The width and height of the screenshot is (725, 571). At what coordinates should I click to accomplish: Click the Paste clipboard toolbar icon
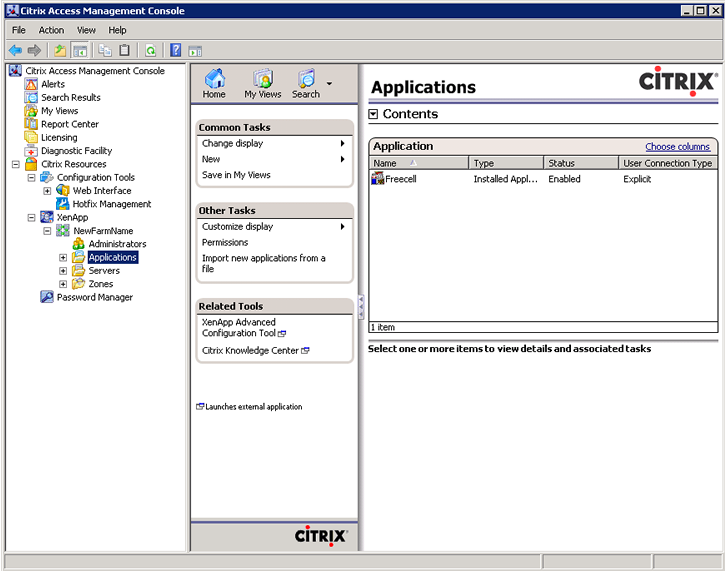click(124, 50)
